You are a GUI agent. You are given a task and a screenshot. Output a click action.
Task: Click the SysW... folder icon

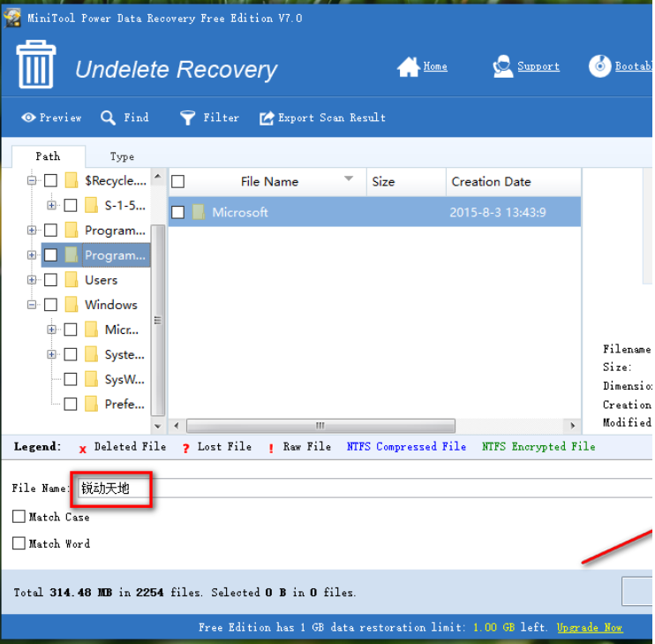click(91, 379)
